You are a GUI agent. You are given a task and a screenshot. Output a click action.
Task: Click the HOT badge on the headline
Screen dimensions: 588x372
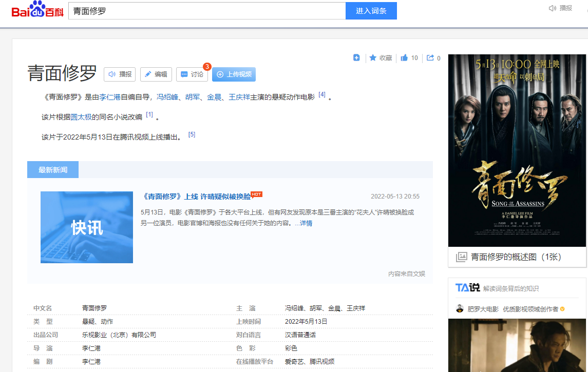click(x=256, y=194)
